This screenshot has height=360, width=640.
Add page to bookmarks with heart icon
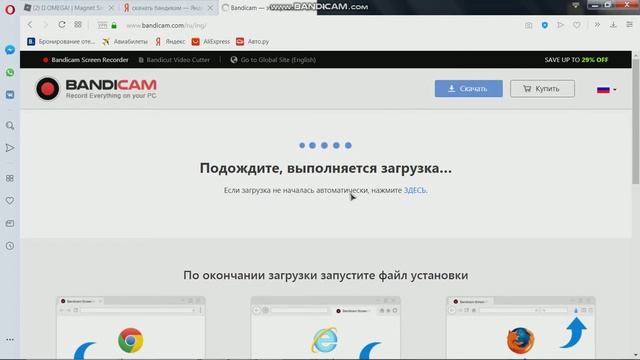(x=576, y=25)
